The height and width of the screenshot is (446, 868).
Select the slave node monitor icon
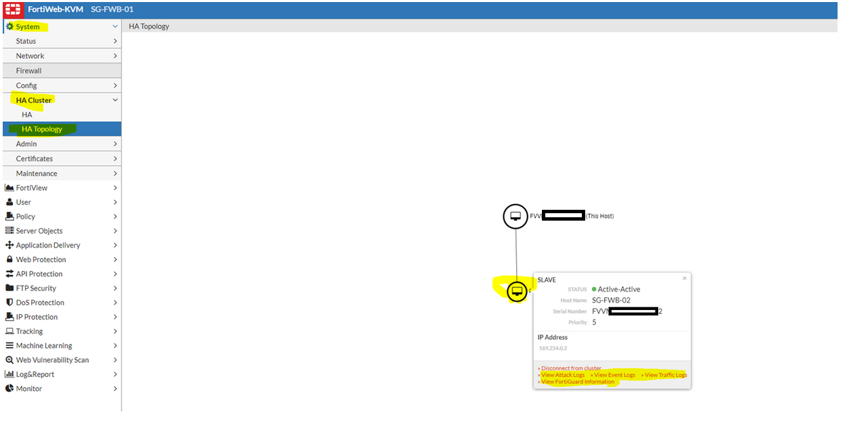pos(517,292)
